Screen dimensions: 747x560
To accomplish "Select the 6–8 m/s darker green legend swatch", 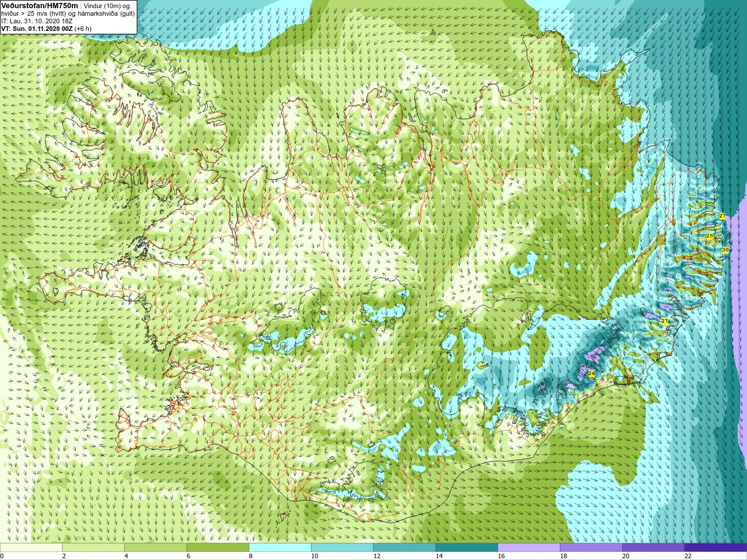I will point(218,548).
